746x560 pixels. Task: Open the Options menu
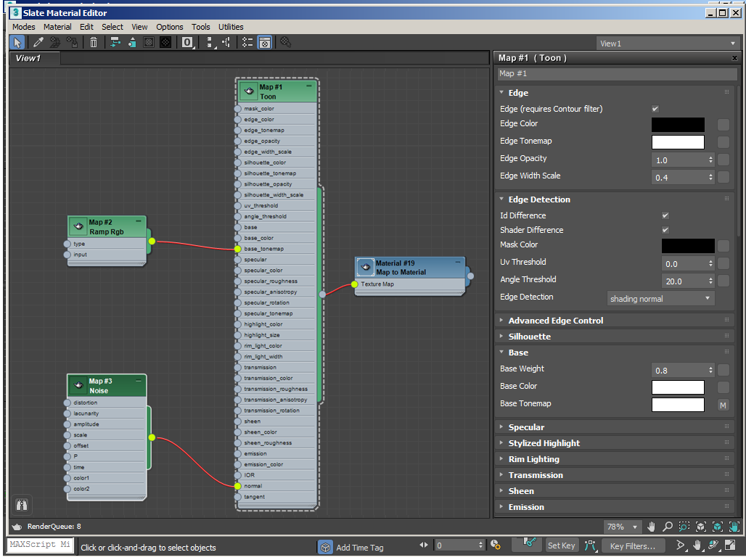pyautogui.click(x=170, y=27)
